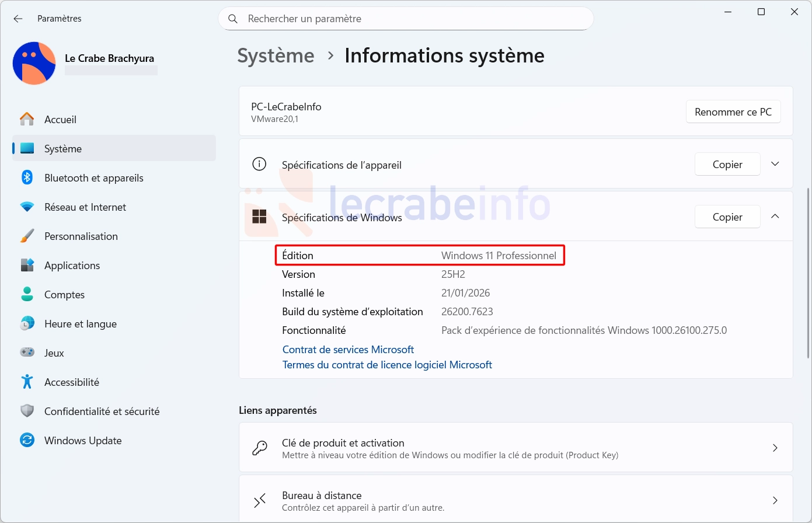Go to Applications in sidebar
Viewport: 812px width, 523px height.
[72, 266]
